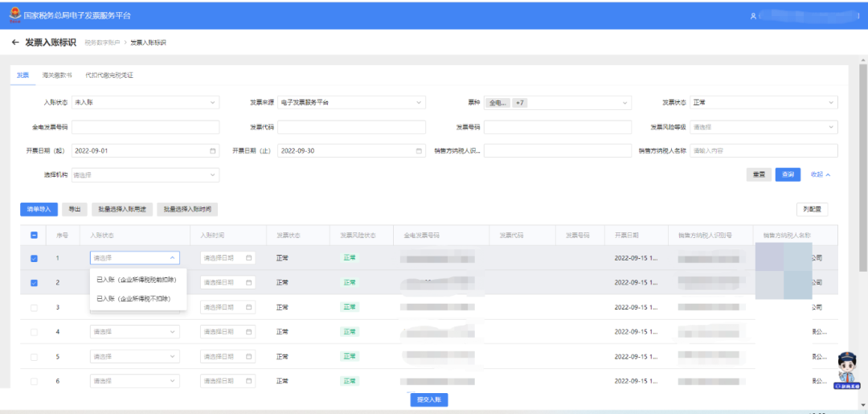Switch to the 海关缴款书 tab

[x=57, y=75]
